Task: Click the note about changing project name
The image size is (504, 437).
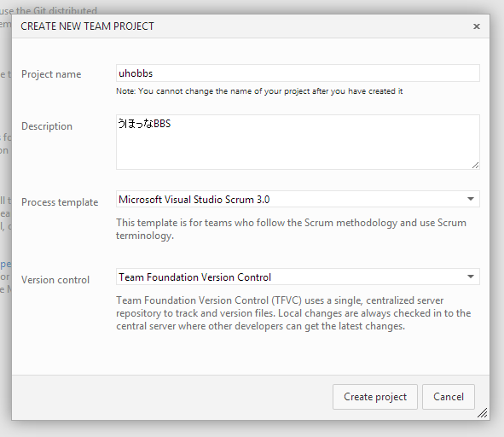Action: click(259, 91)
